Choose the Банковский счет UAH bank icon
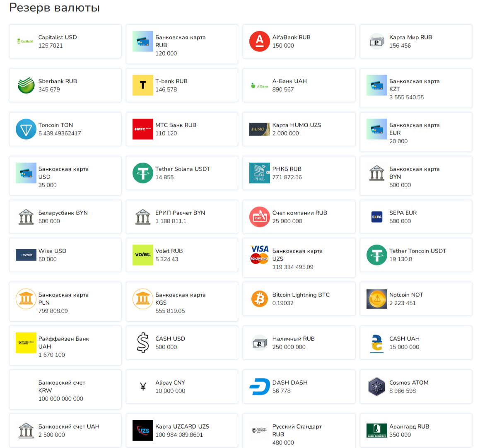Image resolution: width=480 pixels, height=448 pixels. [x=26, y=431]
